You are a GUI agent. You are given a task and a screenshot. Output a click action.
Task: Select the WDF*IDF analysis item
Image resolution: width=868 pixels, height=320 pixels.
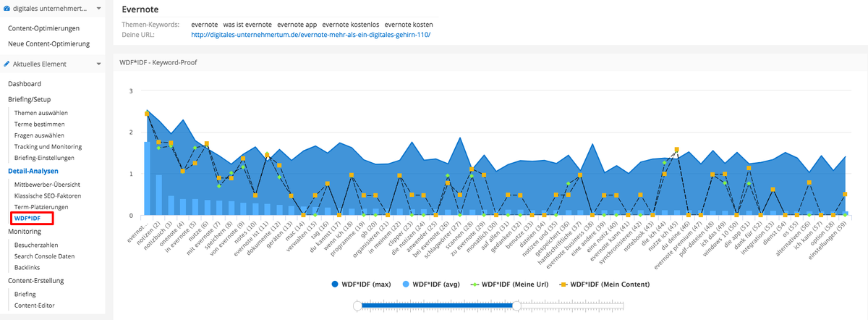click(x=27, y=217)
